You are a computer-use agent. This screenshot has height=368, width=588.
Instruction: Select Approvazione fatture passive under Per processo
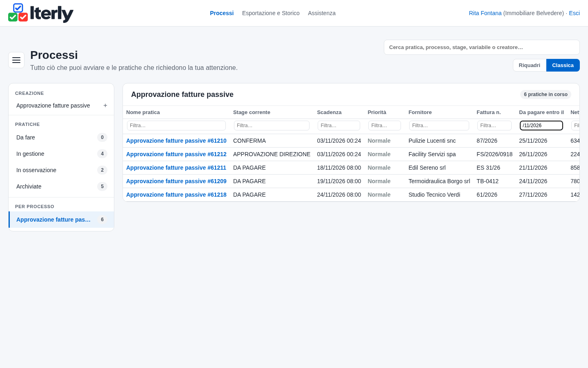pyautogui.click(x=61, y=220)
